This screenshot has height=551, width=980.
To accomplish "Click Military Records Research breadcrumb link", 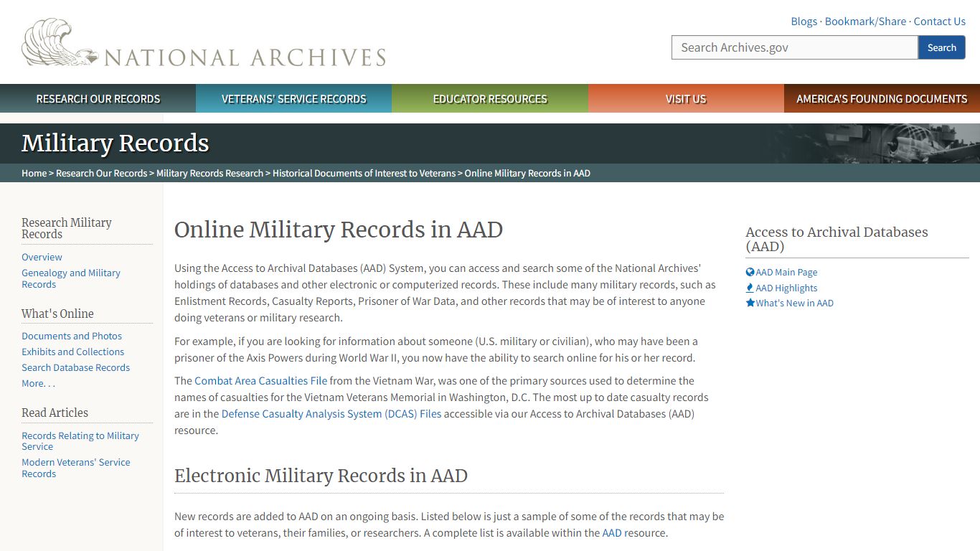I will (209, 173).
